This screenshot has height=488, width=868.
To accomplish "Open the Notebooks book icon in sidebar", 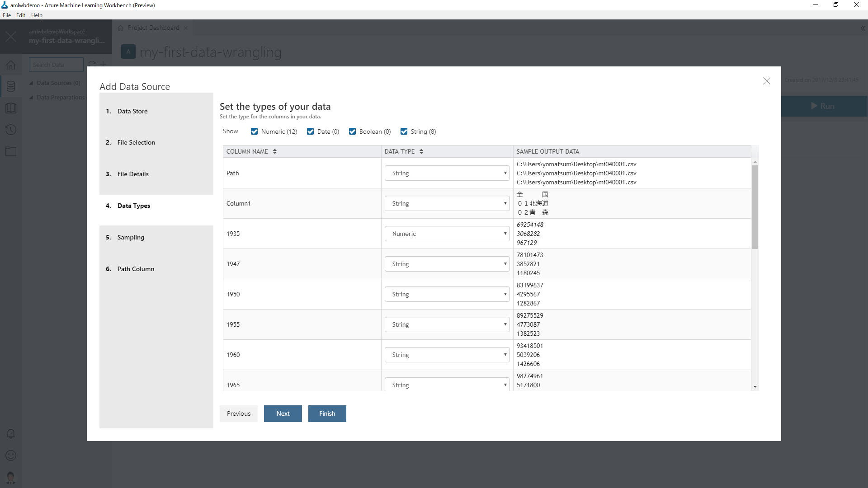I will tap(11, 108).
